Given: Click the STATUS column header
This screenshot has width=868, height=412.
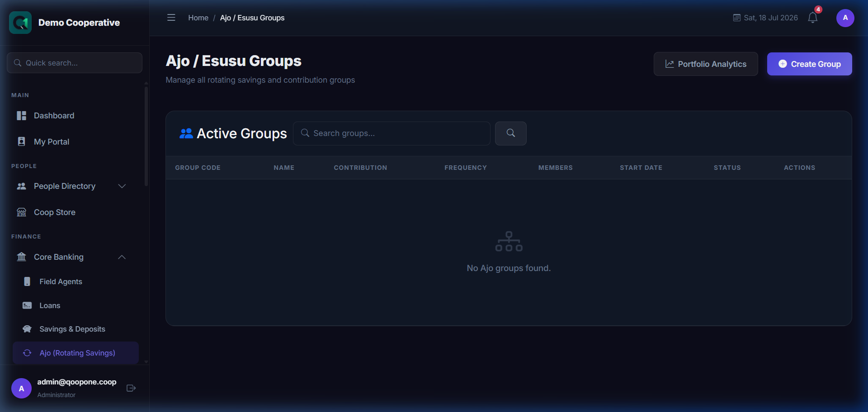Looking at the screenshot, I should 727,168.
